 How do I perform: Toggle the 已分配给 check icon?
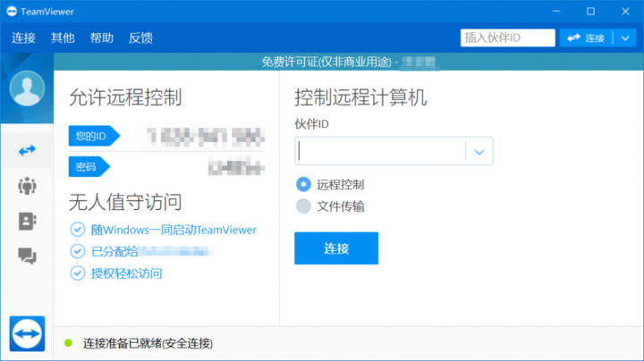(78, 251)
